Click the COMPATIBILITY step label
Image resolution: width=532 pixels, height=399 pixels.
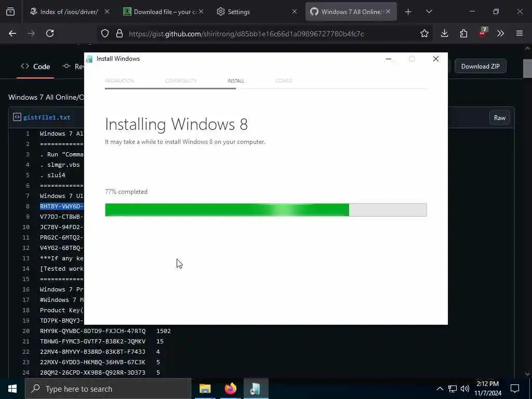click(x=181, y=81)
